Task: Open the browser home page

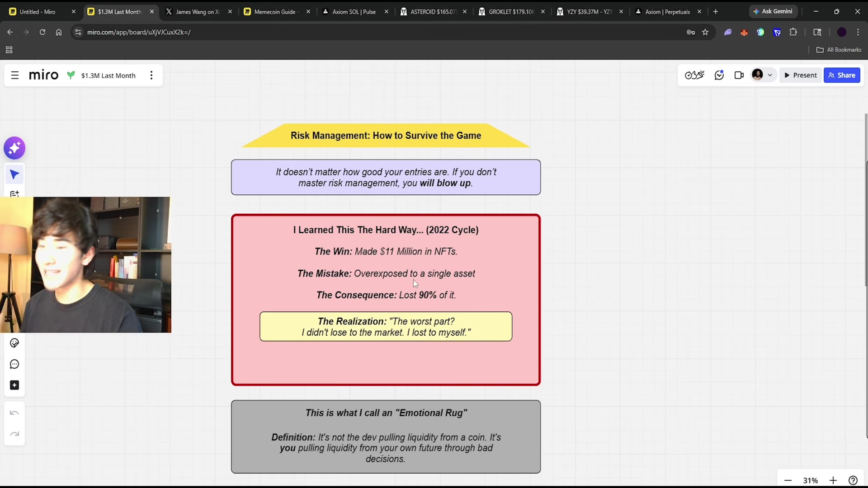Action: click(59, 32)
